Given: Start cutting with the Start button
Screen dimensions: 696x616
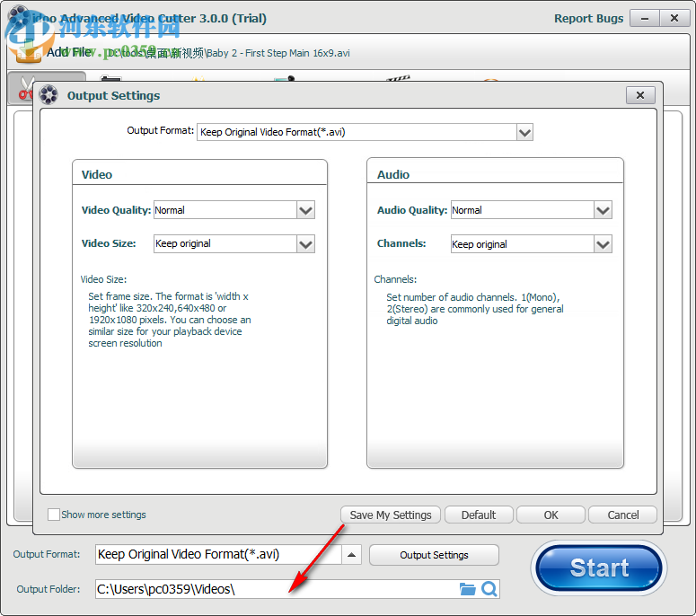Looking at the screenshot, I should pyautogui.click(x=599, y=568).
